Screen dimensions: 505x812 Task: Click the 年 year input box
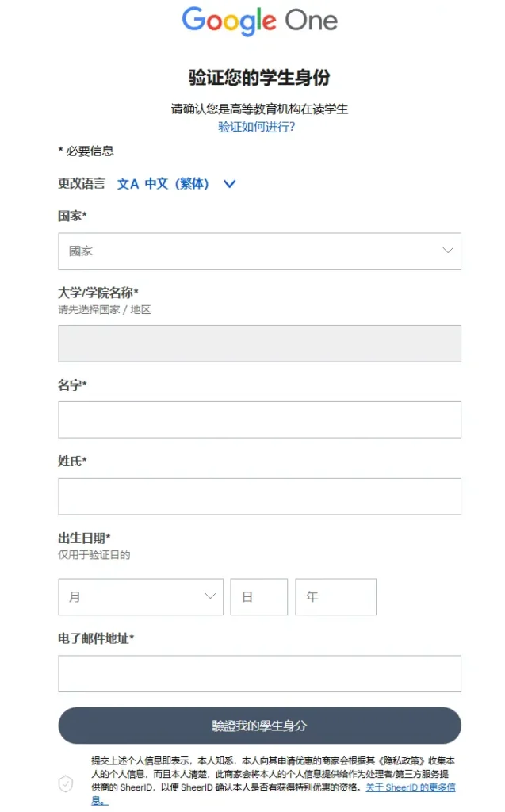coord(335,596)
